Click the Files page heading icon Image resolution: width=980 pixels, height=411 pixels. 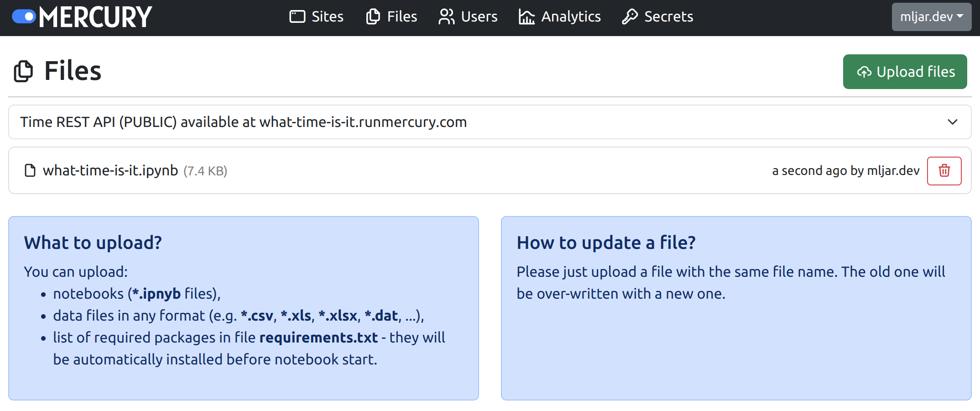click(x=23, y=71)
